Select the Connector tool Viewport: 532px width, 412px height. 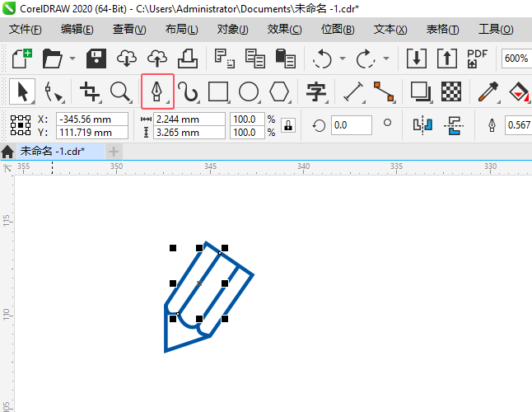384,91
